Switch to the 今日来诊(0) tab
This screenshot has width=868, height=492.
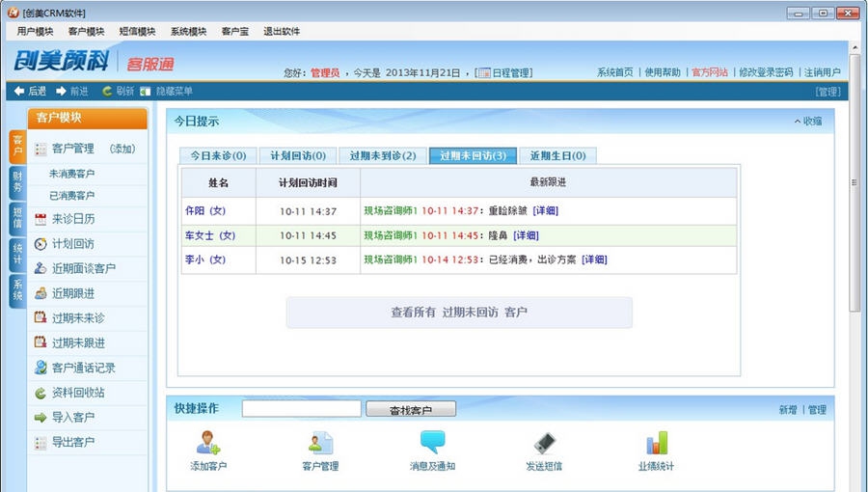[218, 156]
